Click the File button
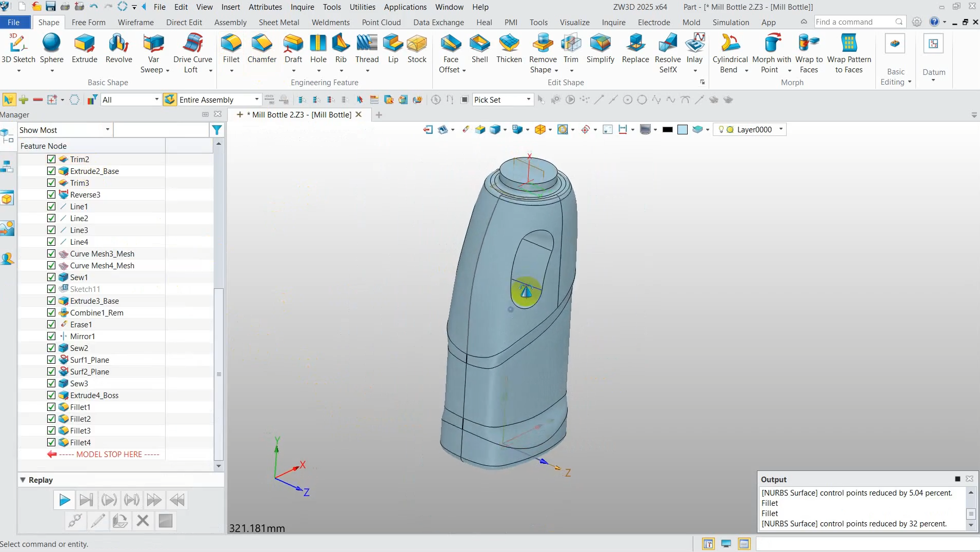This screenshot has height=552, width=980. [14, 22]
